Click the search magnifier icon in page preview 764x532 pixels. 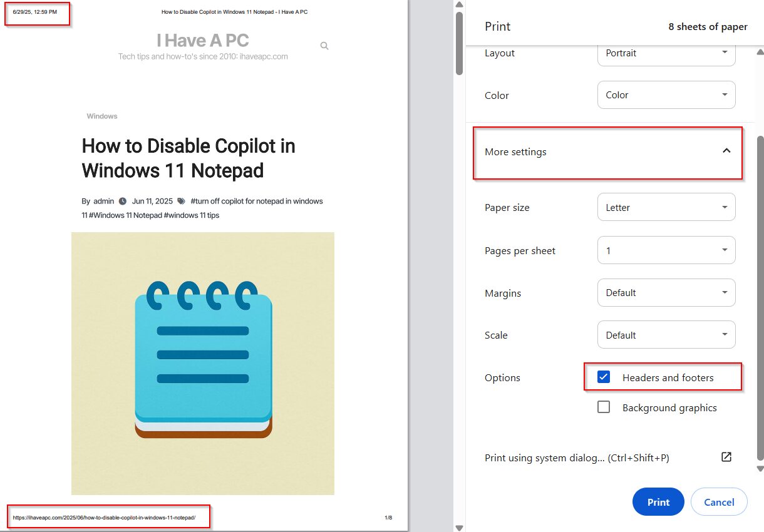point(324,46)
